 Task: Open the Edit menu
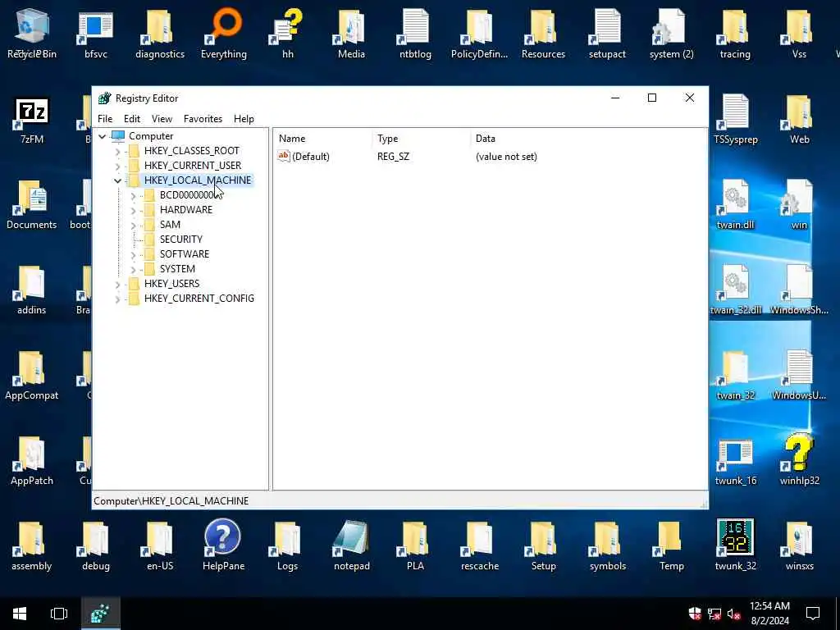132,119
